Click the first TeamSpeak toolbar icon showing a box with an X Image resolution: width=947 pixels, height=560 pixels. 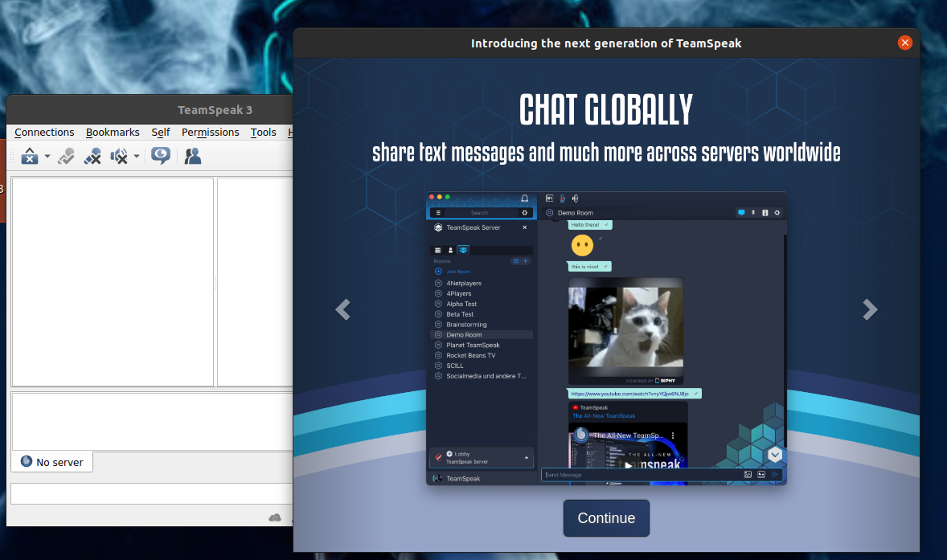click(30, 157)
